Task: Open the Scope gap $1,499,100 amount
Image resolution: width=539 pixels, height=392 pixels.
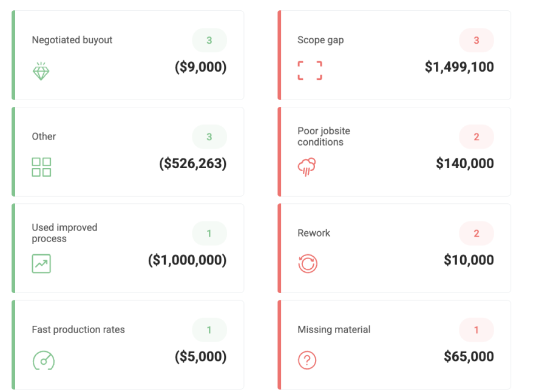Action: [459, 67]
